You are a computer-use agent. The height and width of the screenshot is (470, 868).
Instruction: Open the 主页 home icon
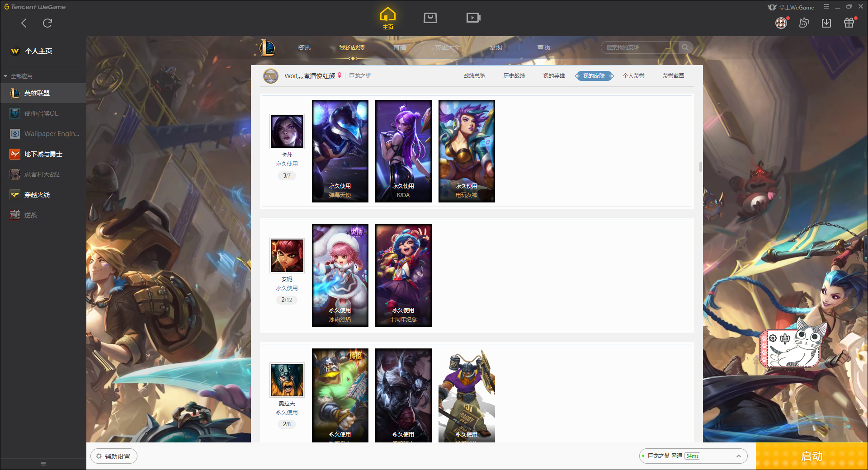[387, 19]
